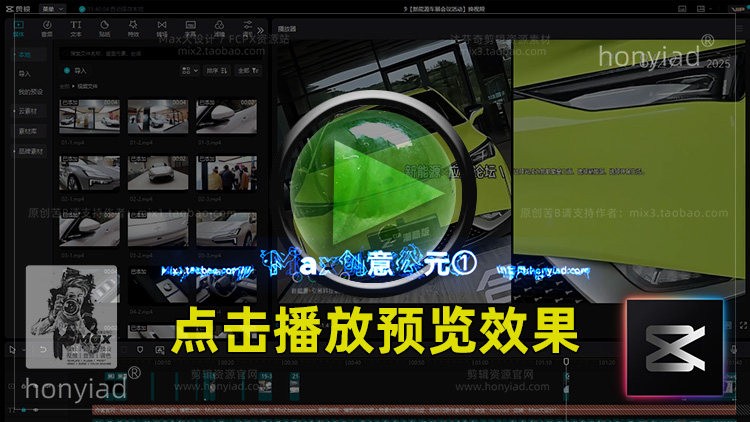This screenshot has width=750, height=422.
Task: Select 导入 in the left sidebar
Action: pos(24,74)
